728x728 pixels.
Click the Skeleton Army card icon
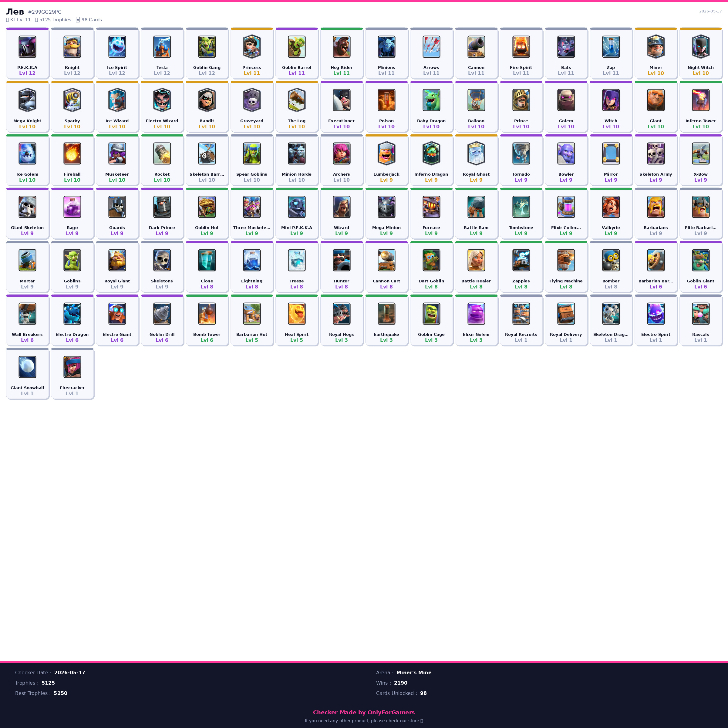656,153
